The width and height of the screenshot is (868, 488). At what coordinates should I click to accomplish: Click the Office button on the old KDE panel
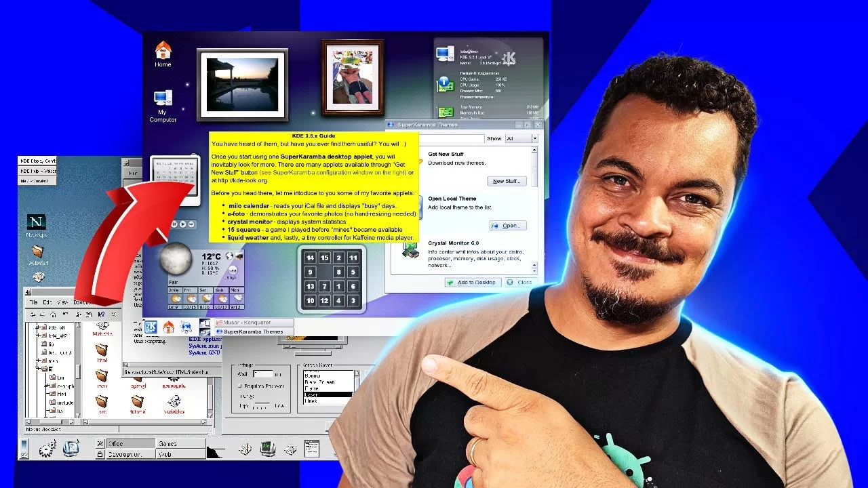[130, 443]
